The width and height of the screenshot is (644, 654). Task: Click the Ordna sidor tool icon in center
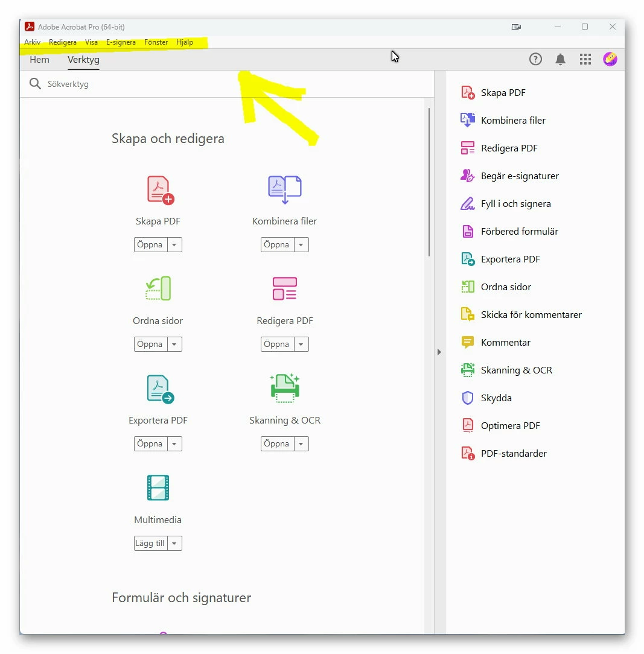tap(158, 288)
